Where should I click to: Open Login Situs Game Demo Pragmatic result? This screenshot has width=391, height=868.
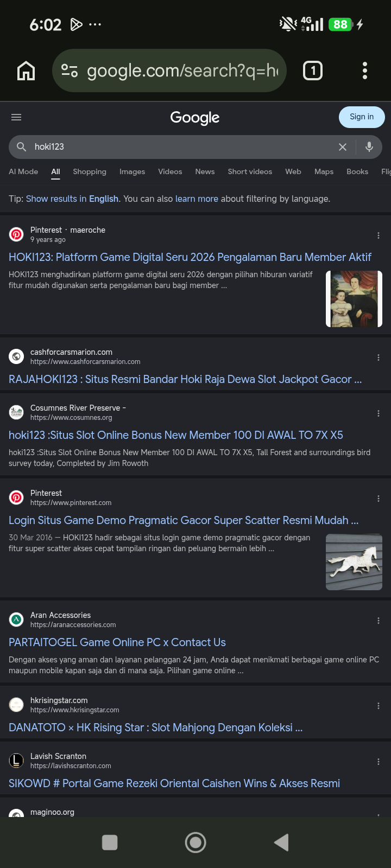(184, 520)
